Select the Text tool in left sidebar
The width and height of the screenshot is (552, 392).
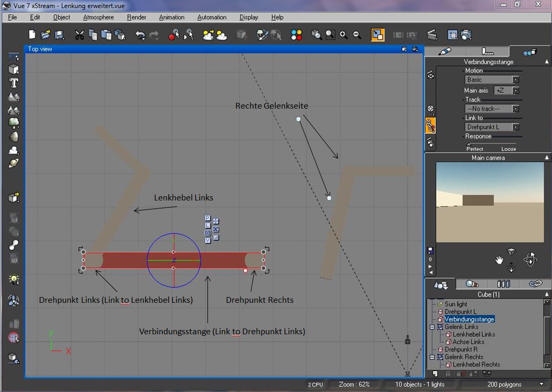[x=14, y=83]
